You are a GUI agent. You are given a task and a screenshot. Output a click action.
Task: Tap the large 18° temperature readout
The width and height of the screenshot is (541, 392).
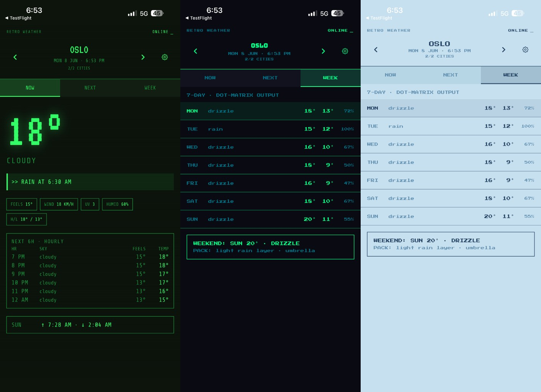click(35, 131)
